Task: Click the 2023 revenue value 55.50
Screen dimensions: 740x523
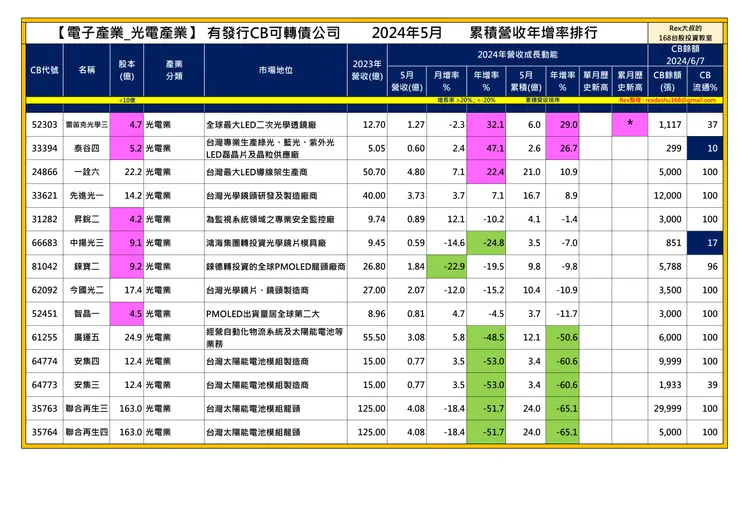Action: click(x=374, y=337)
